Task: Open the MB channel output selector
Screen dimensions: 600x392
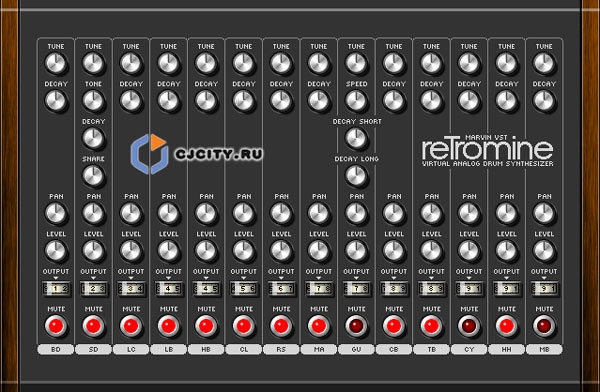Action: [544, 289]
